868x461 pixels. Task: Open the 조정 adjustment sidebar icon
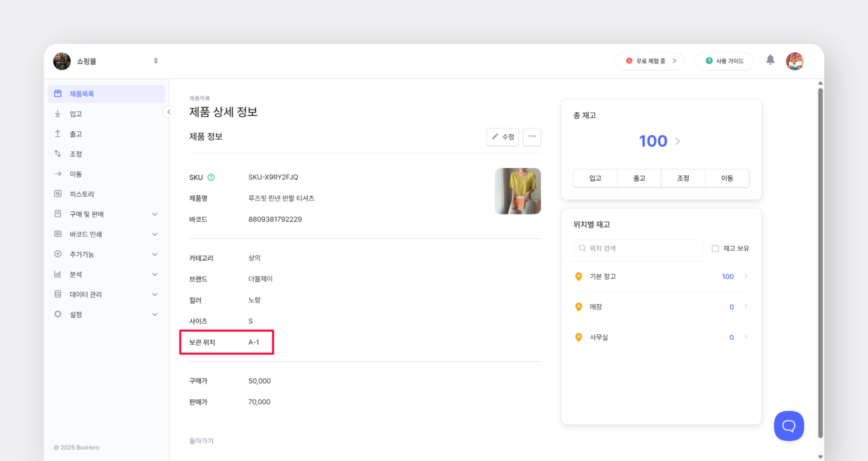coord(58,153)
